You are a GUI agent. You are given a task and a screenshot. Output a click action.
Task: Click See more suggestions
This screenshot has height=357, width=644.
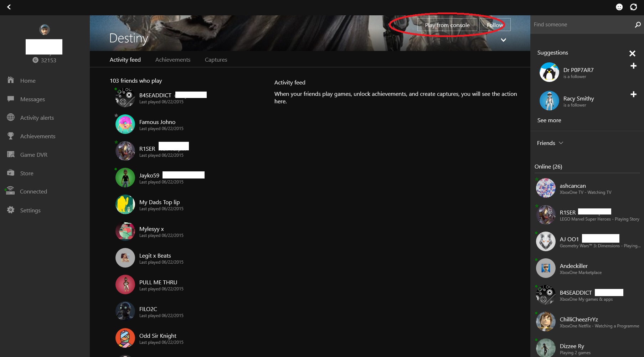549,120
